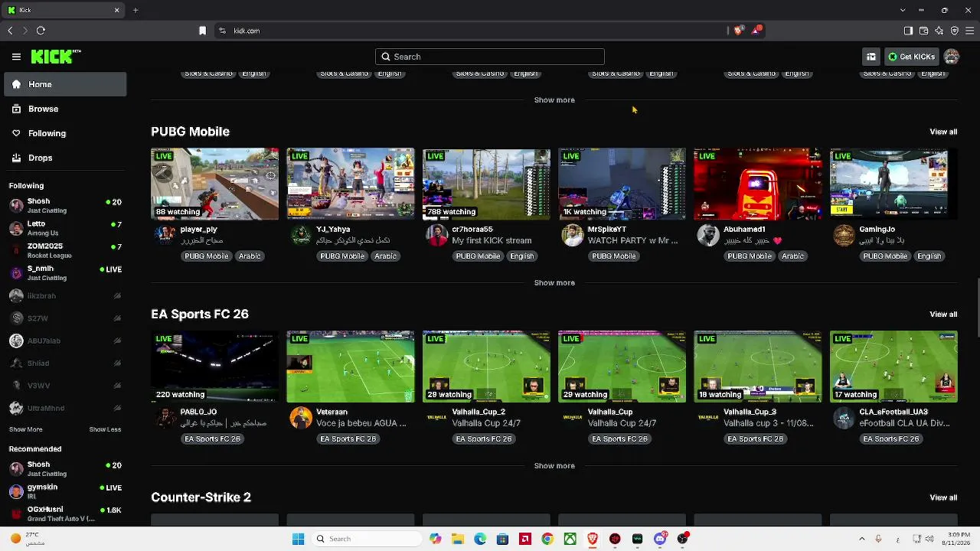Open CLA_eFootball_UA3 stream thumbnail
Viewport: 980px width, 551px height.
click(x=893, y=367)
